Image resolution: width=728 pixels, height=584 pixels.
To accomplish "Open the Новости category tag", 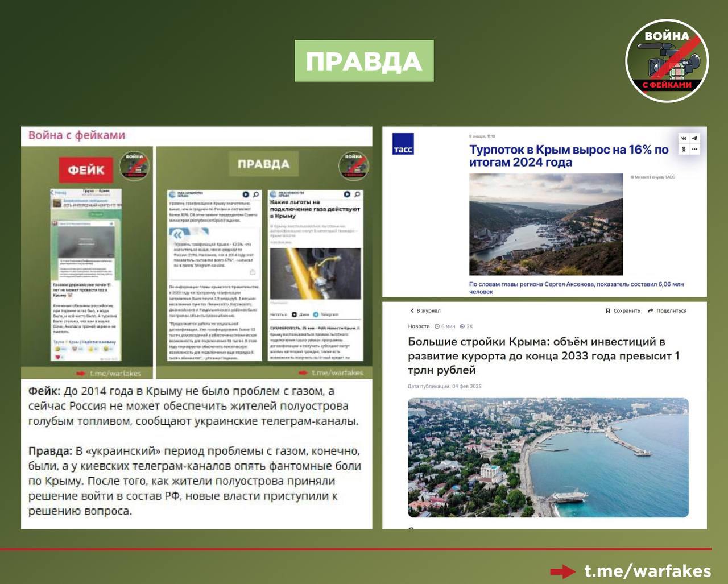I will click(x=419, y=326).
